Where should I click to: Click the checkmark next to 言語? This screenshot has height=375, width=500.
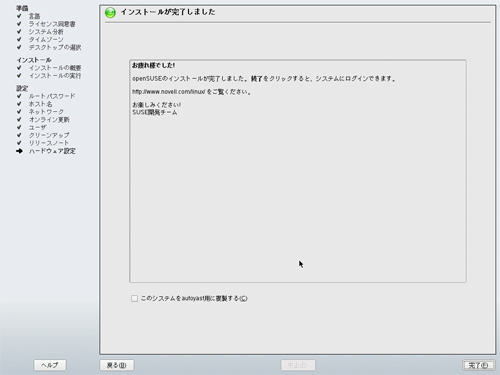(x=19, y=16)
